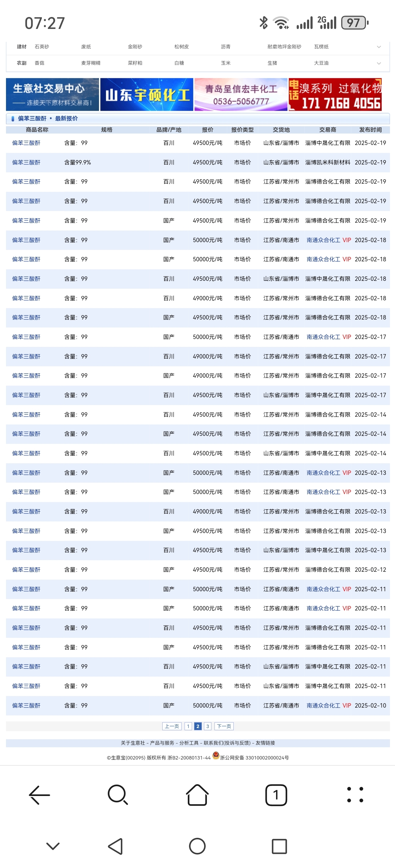The width and height of the screenshot is (395, 868).
Task: Select current page 2 button
Action: click(x=198, y=726)
